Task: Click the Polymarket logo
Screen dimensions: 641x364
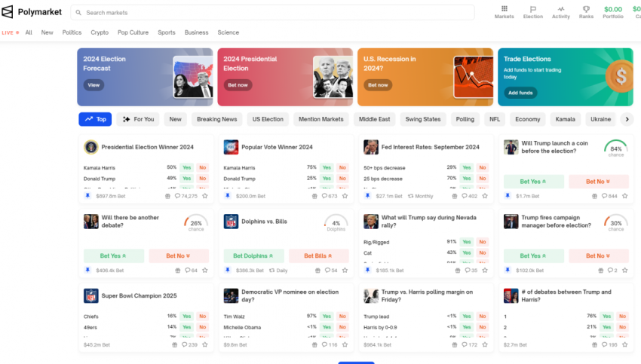Action: pos(32,12)
